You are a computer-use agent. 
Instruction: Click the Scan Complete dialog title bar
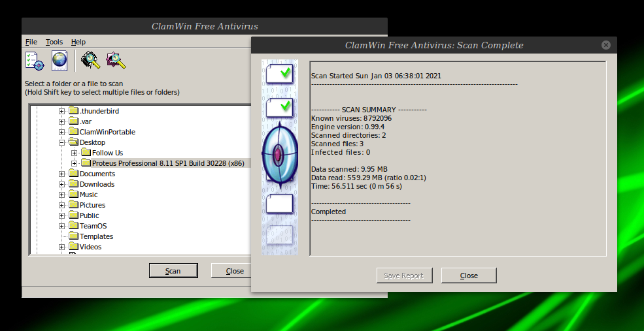[433, 45]
